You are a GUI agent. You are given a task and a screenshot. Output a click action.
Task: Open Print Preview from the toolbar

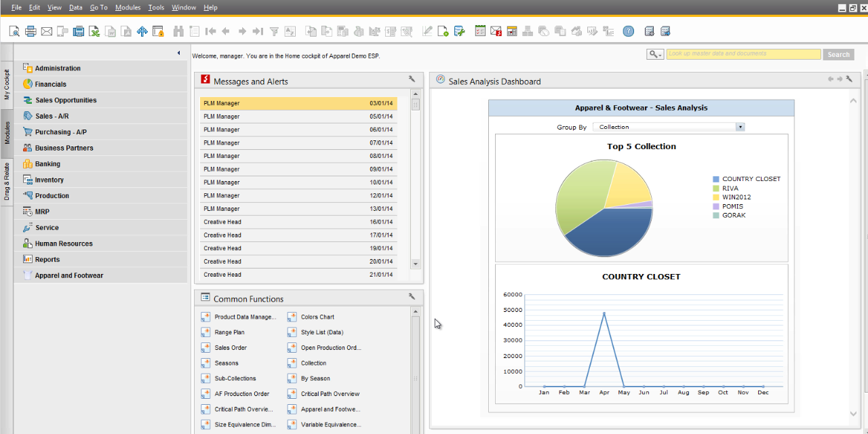click(14, 31)
